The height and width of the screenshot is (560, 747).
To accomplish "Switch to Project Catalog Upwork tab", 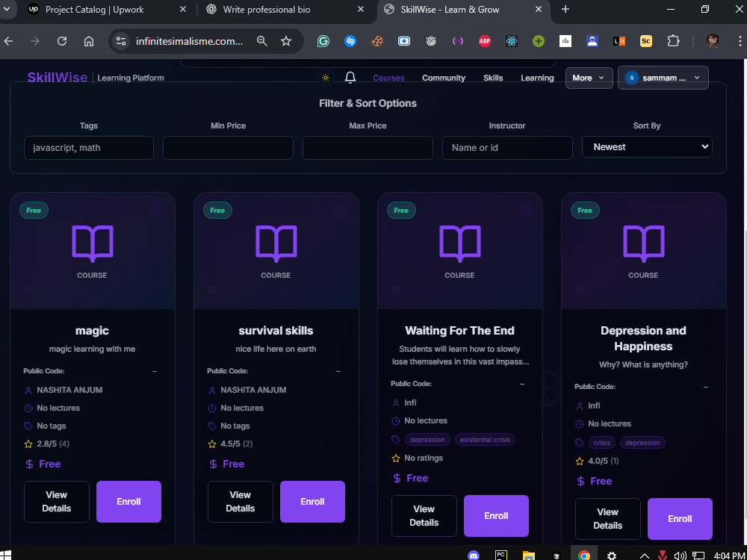I will click(94, 10).
